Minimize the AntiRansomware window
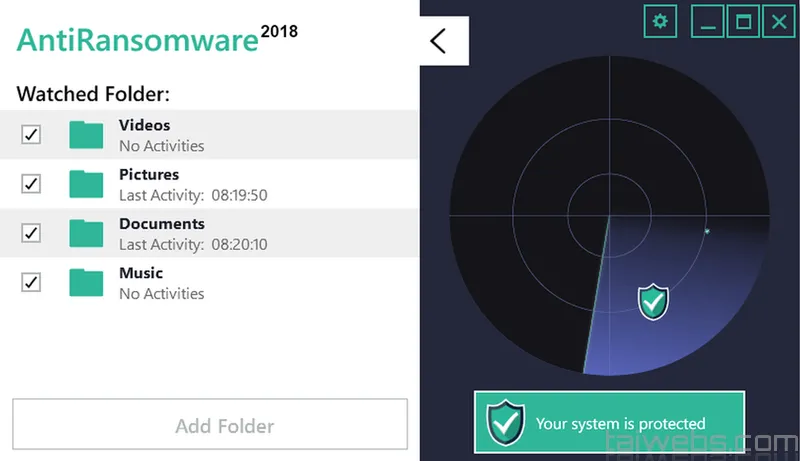Viewport: 800px width, 461px height. [x=708, y=21]
